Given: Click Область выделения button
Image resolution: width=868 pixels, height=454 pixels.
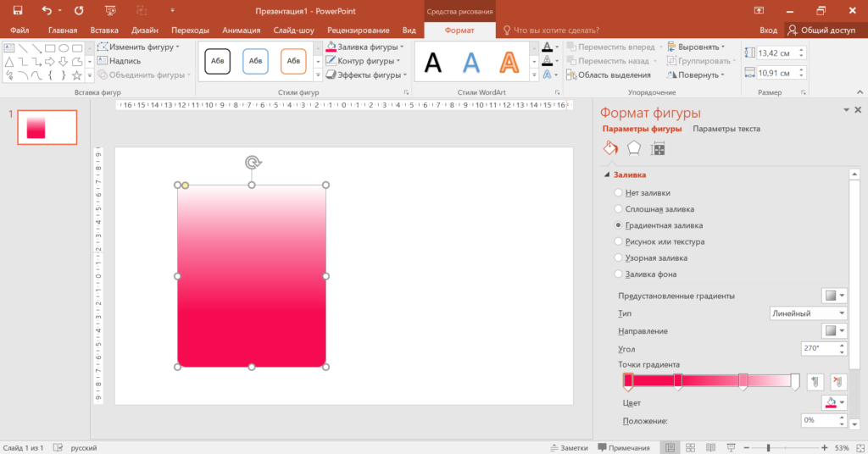Looking at the screenshot, I should point(609,75).
